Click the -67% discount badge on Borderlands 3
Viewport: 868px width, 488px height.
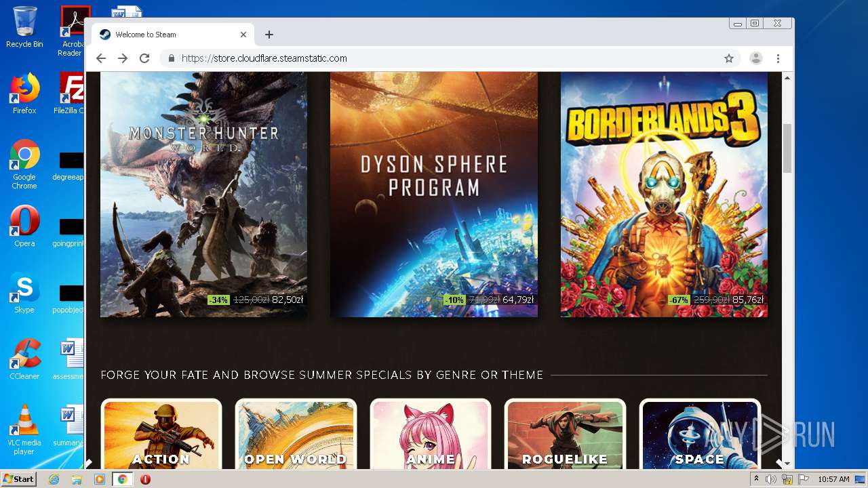tap(679, 300)
